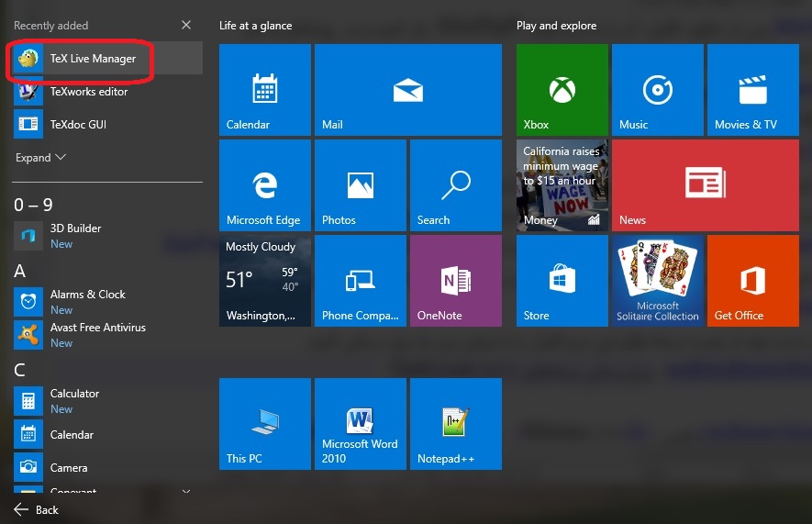Click the letter A section header

point(19,272)
